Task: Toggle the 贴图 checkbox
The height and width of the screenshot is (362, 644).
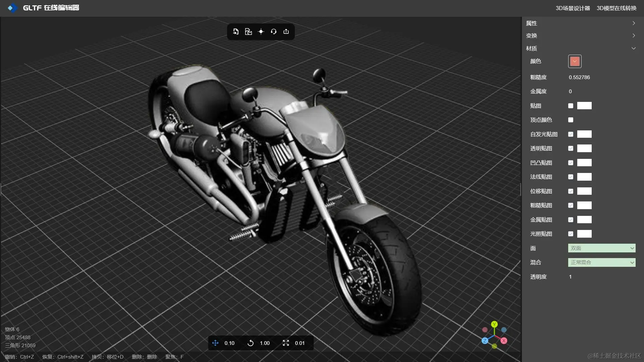Action: click(571, 106)
